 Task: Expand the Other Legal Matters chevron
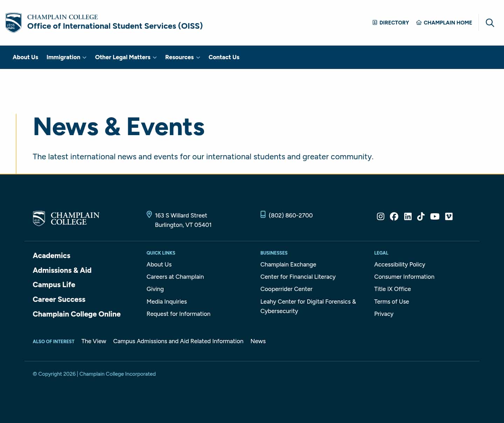pos(155,57)
